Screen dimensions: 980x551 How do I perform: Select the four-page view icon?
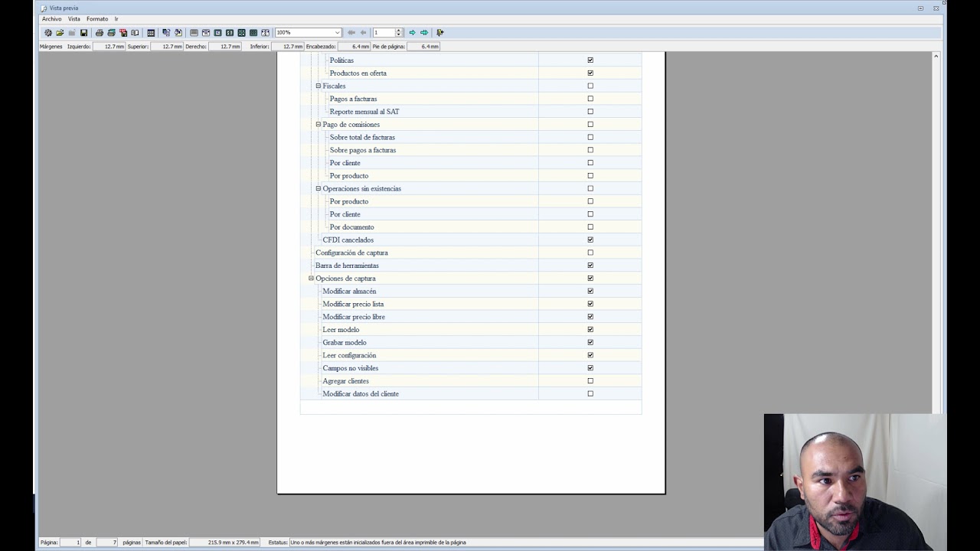coord(241,33)
